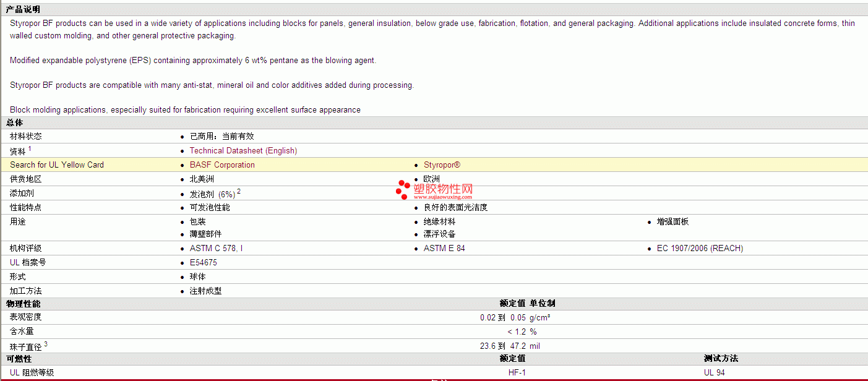The height and width of the screenshot is (381, 868).
Task: Click the g/cm³ unit
Action: pos(540,317)
